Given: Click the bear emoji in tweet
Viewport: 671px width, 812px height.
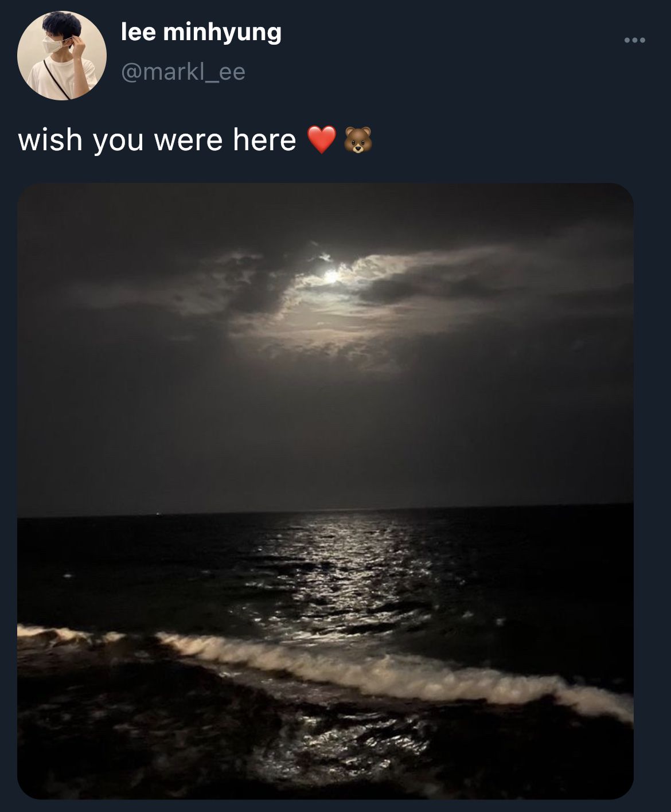Looking at the screenshot, I should [358, 140].
